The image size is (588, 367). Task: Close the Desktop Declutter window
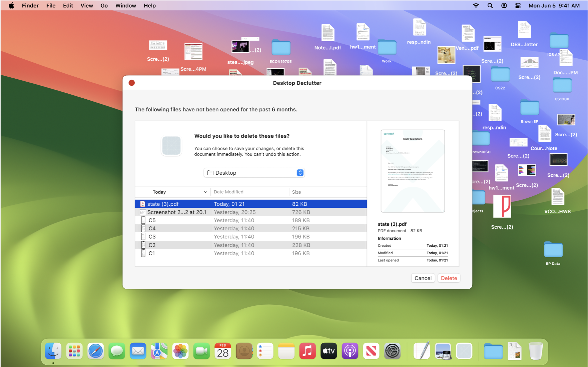132,83
